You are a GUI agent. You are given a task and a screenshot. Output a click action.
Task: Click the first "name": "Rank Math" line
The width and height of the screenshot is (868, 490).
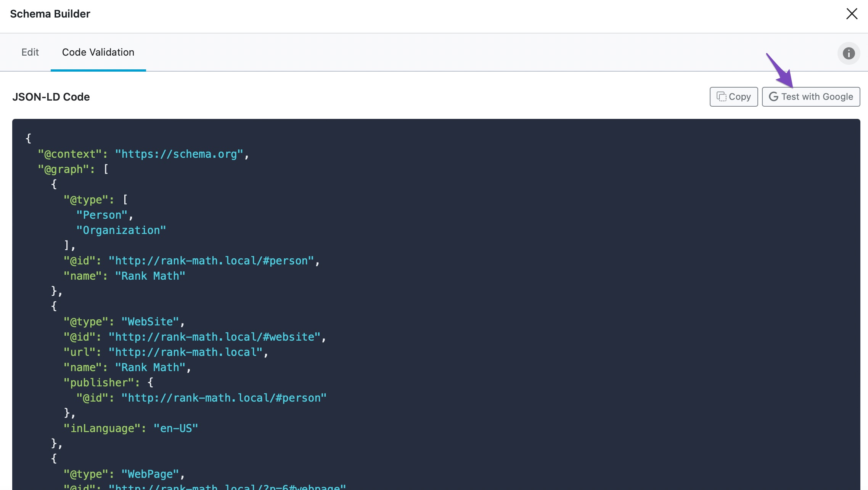[124, 276]
